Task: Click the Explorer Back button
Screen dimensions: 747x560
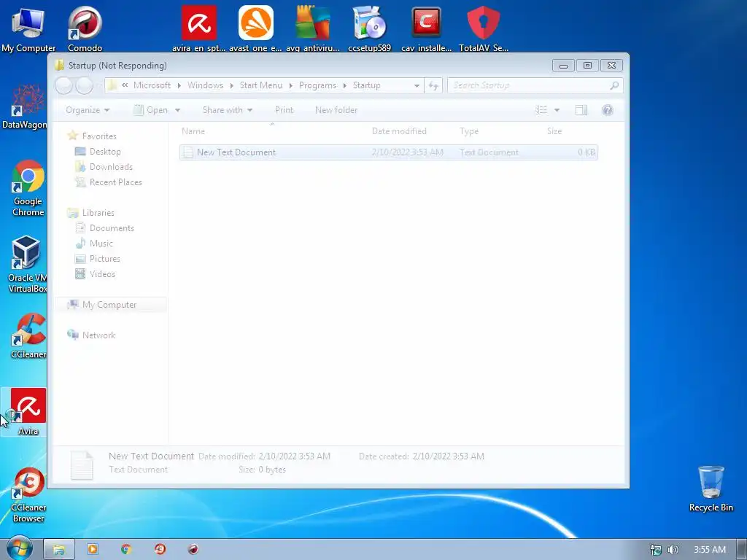Action: tap(64, 86)
